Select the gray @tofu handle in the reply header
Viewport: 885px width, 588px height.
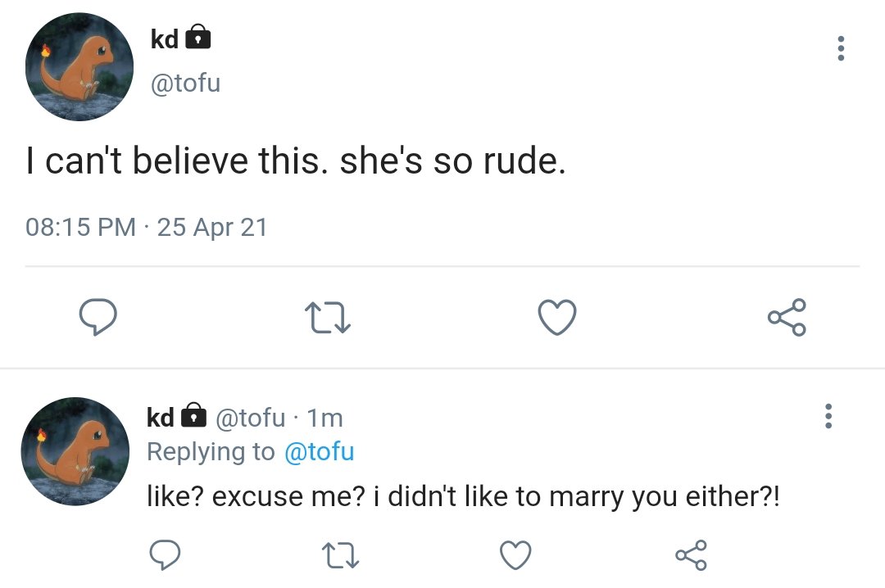point(250,418)
